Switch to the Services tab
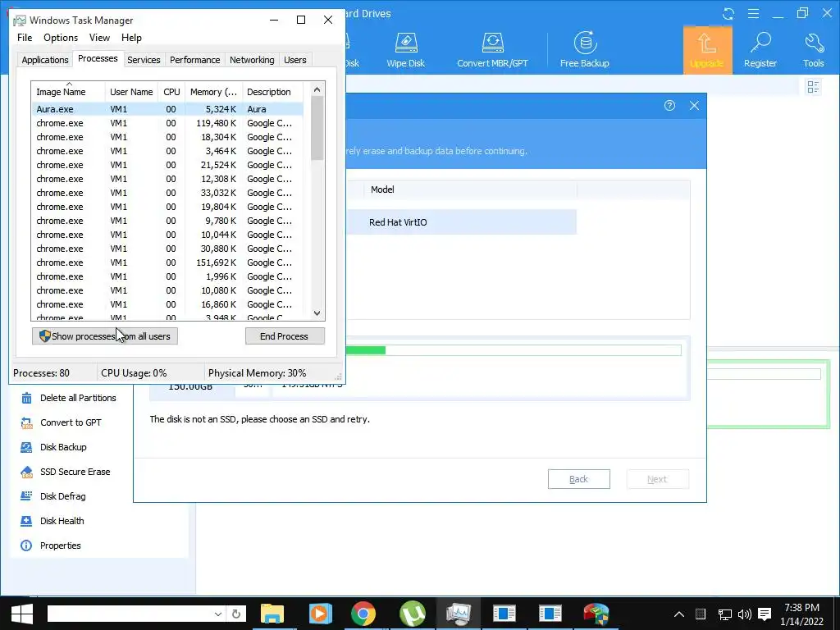Viewport: 840px width, 630px height. (144, 60)
